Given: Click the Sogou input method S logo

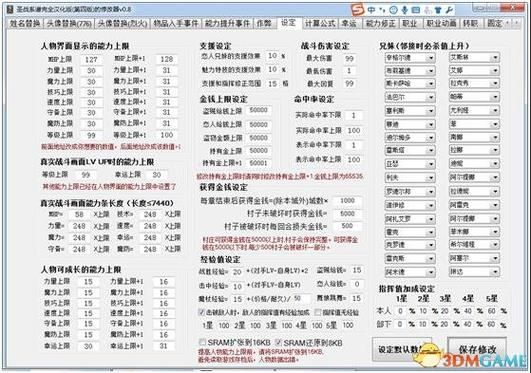Looking at the screenshot, I should 358,9.
